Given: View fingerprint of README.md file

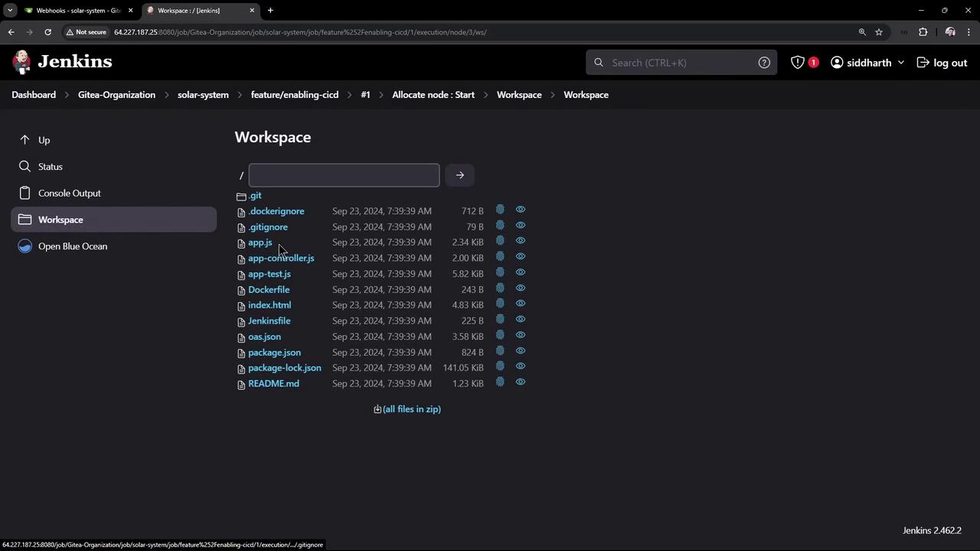Looking at the screenshot, I should pyautogui.click(x=500, y=383).
